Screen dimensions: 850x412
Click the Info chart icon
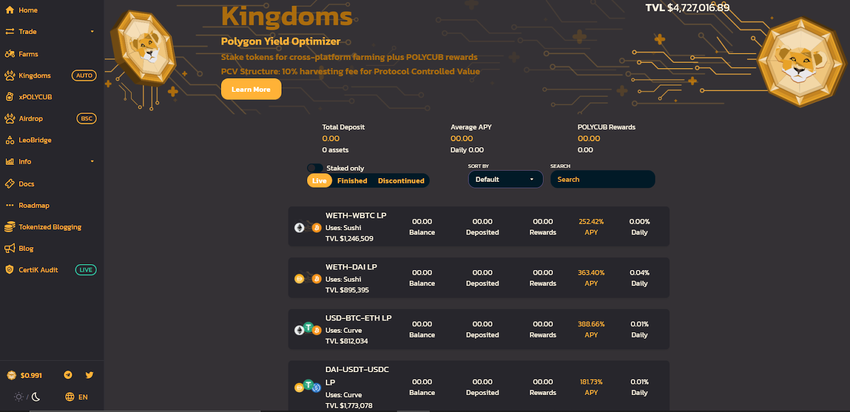click(x=10, y=162)
